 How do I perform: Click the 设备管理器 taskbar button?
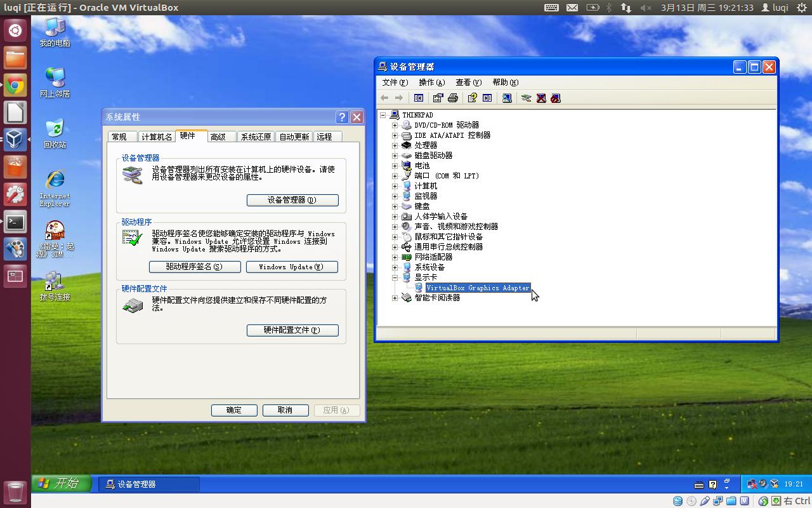[149, 484]
